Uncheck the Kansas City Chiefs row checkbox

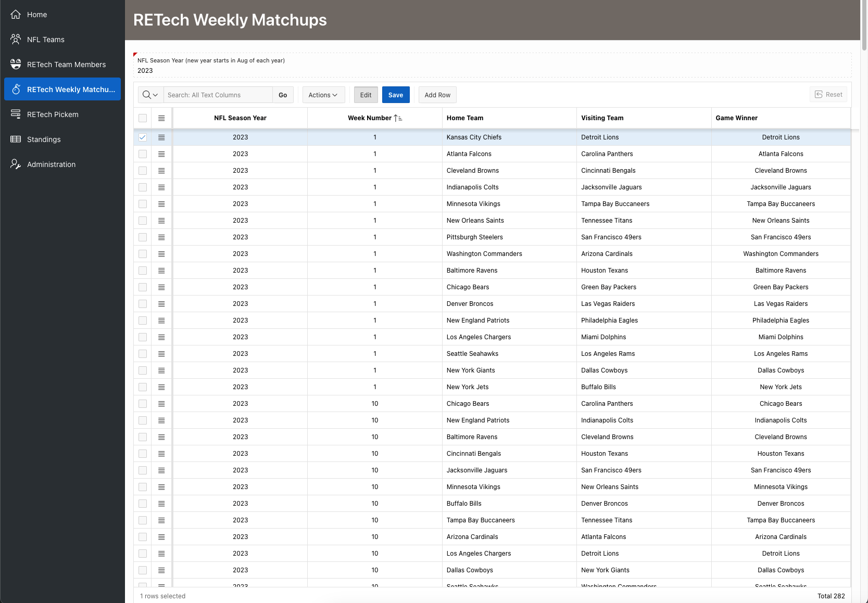point(143,137)
